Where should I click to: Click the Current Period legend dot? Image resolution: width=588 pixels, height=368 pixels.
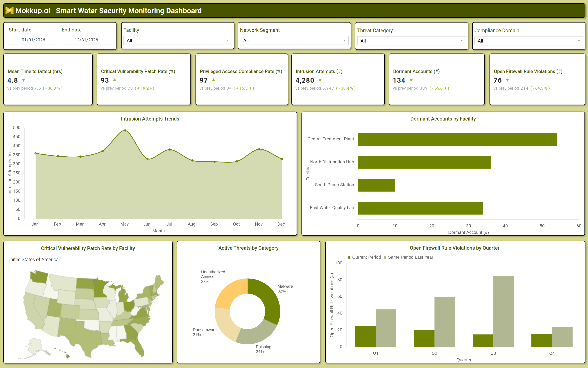(349, 257)
